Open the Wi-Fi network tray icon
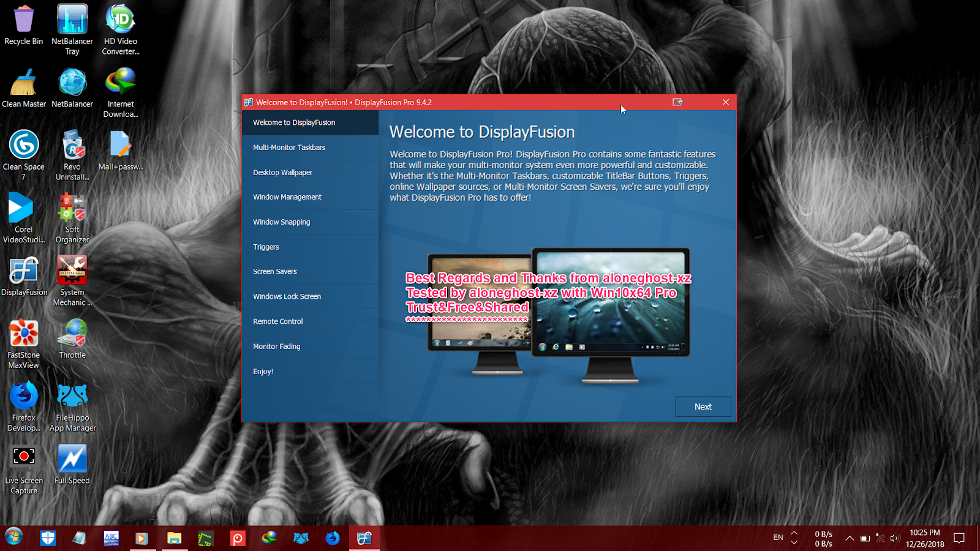Viewport: 980px width, 551px height. click(880, 538)
